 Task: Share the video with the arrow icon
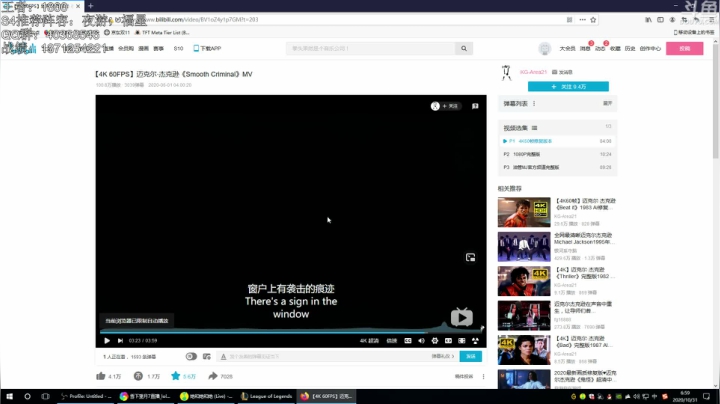point(213,376)
